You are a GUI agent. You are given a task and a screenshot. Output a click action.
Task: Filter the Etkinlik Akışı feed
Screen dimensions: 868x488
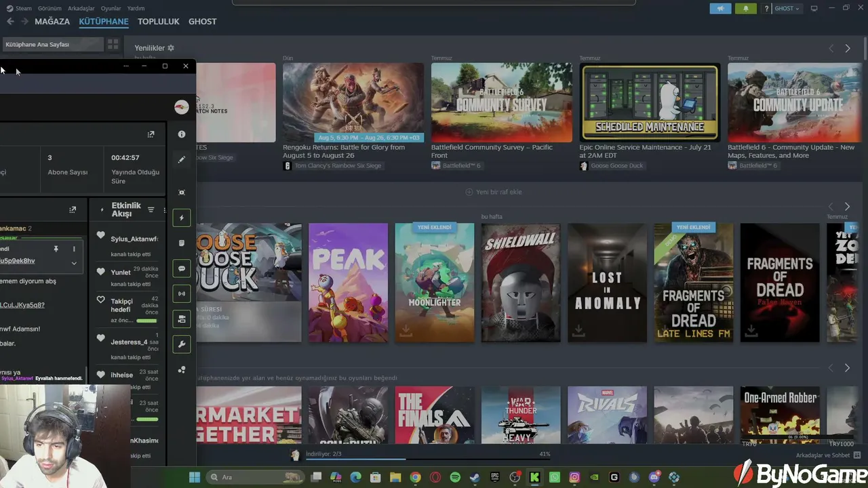click(x=151, y=210)
